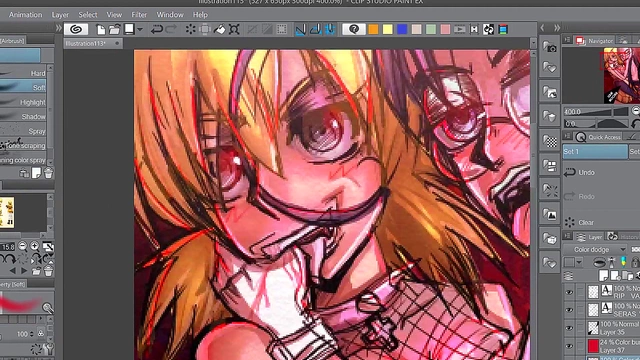Adjust the Navigator zoom slider at 400.0
Screen dimensions: 640x360
pos(596,111)
